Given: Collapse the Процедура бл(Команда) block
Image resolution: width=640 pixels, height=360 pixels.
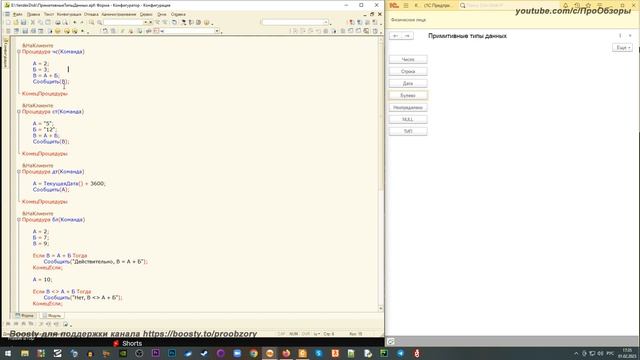Looking at the screenshot, I should point(19,220).
